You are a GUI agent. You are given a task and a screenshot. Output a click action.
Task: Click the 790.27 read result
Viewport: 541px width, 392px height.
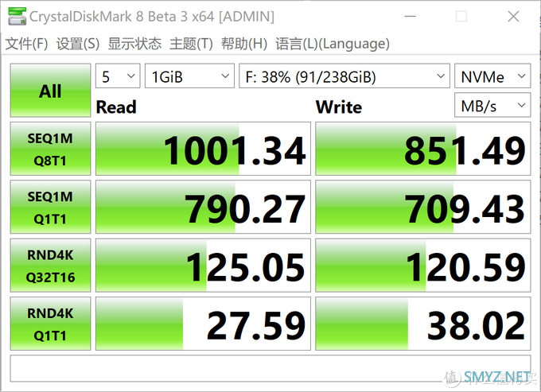203,207
